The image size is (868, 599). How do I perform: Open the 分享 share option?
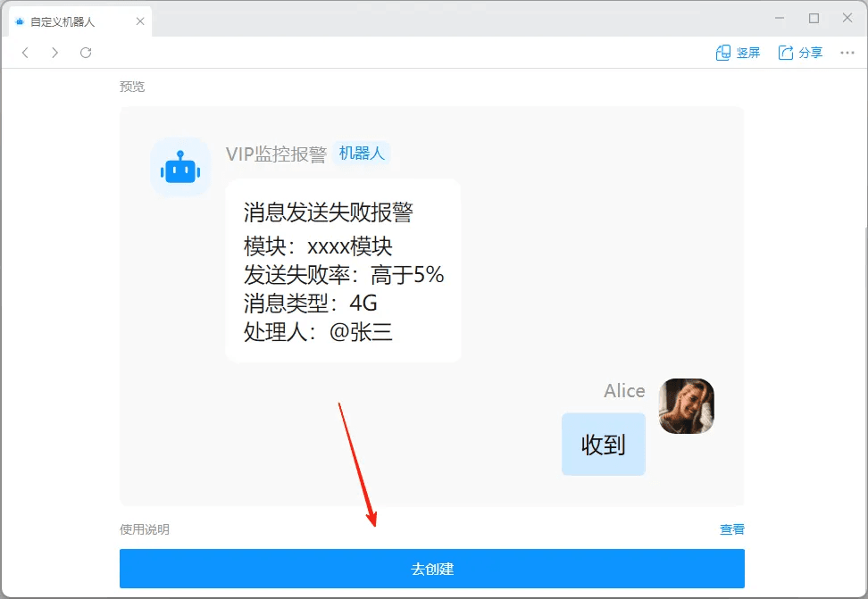(x=800, y=53)
